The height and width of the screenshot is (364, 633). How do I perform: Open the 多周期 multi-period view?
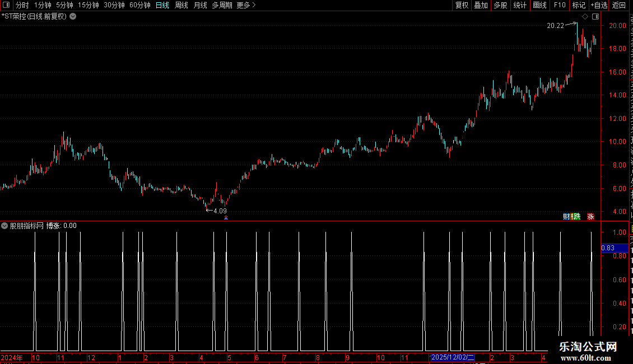click(x=222, y=5)
